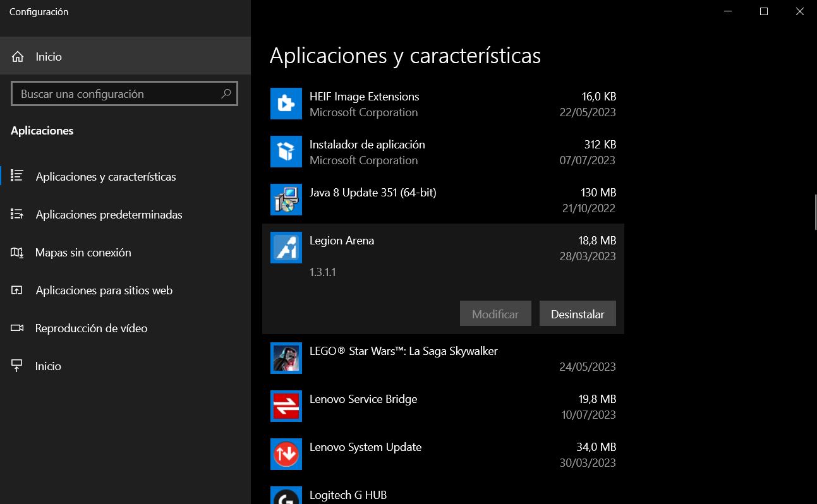817x504 pixels.
Task: Go to Mapas sin conexión
Action: click(x=125, y=253)
